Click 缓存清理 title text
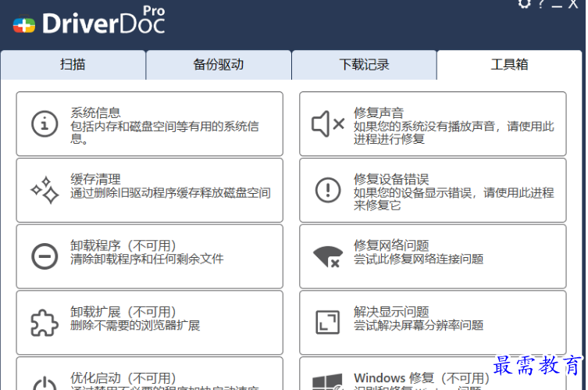The width and height of the screenshot is (588, 390). tap(95, 179)
